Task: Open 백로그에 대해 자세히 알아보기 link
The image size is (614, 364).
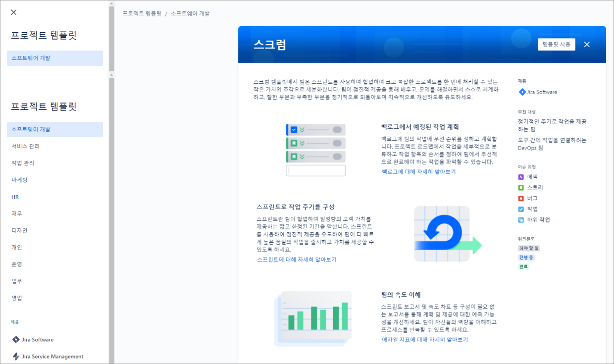Action: [x=418, y=172]
